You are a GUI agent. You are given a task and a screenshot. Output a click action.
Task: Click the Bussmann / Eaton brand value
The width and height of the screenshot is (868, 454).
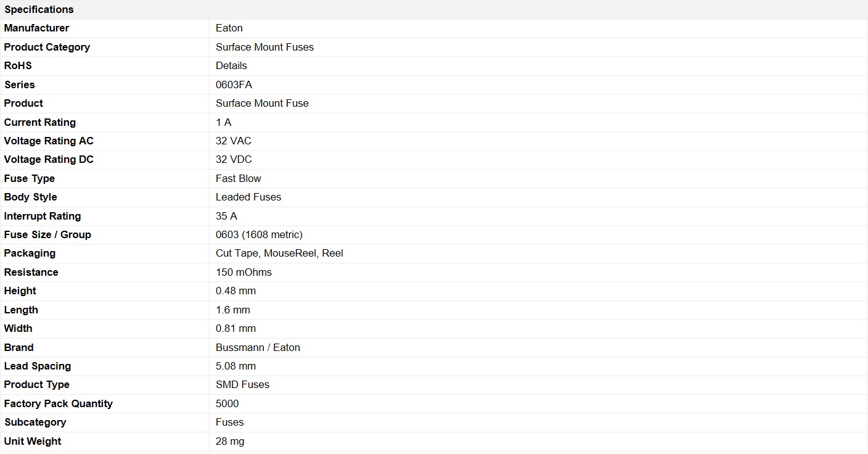pyautogui.click(x=258, y=347)
